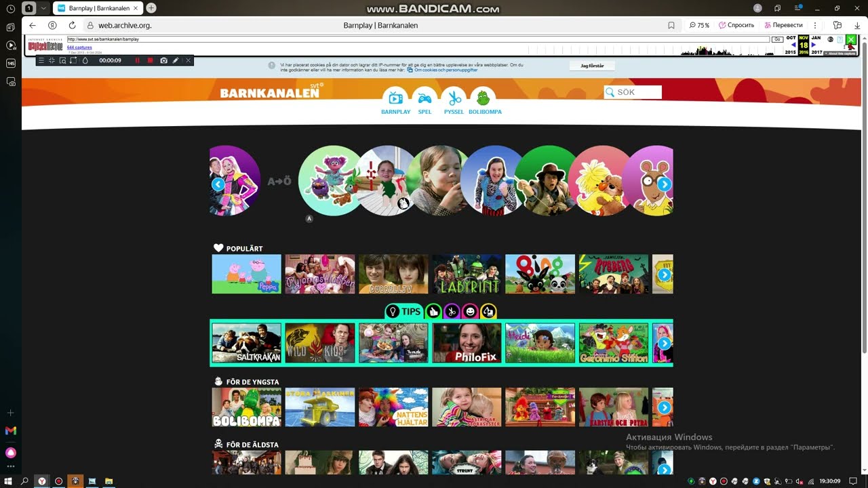Open the tab list dropdown arrow

point(43,8)
